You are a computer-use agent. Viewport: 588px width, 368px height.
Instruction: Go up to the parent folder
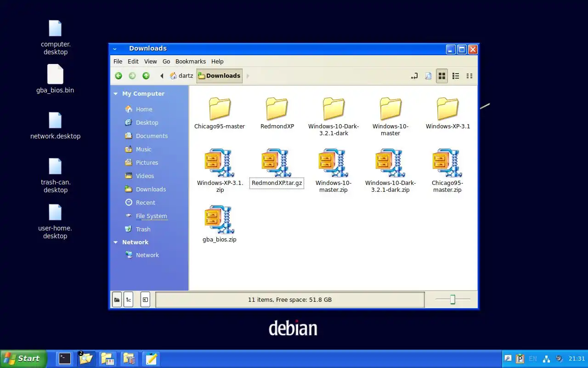tap(146, 76)
